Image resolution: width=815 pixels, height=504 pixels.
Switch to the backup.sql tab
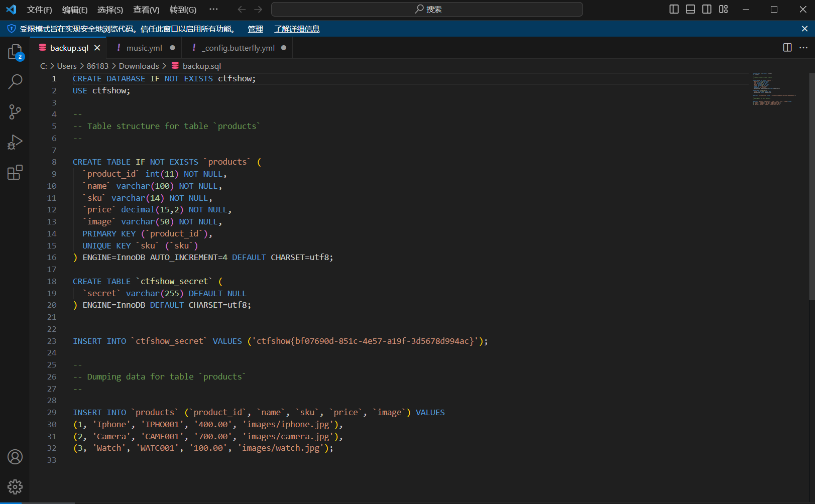(69, 48)
